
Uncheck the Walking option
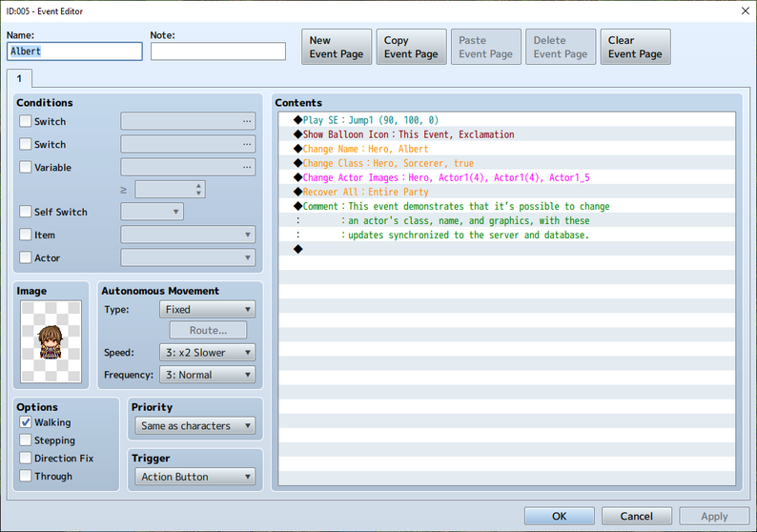point(26,422)
